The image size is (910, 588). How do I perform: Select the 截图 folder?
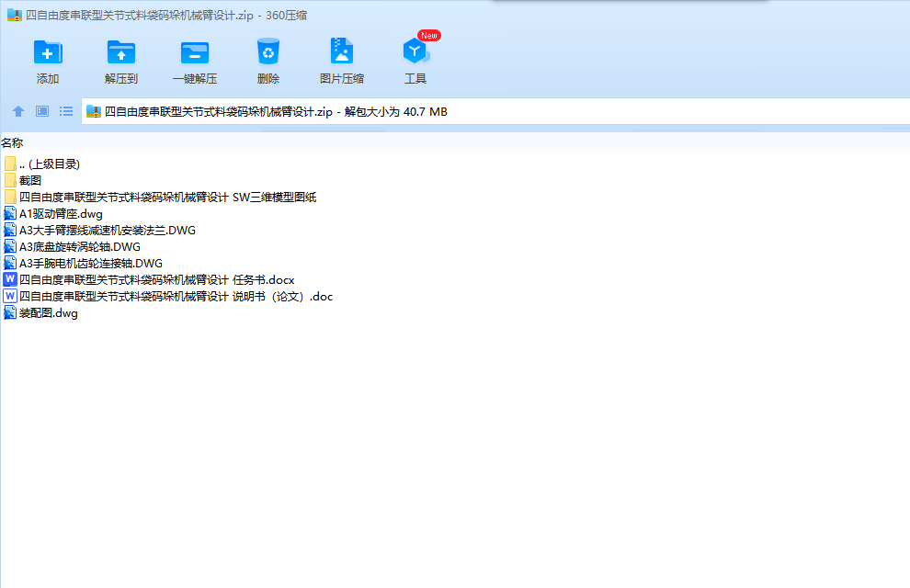coord(23,180)
